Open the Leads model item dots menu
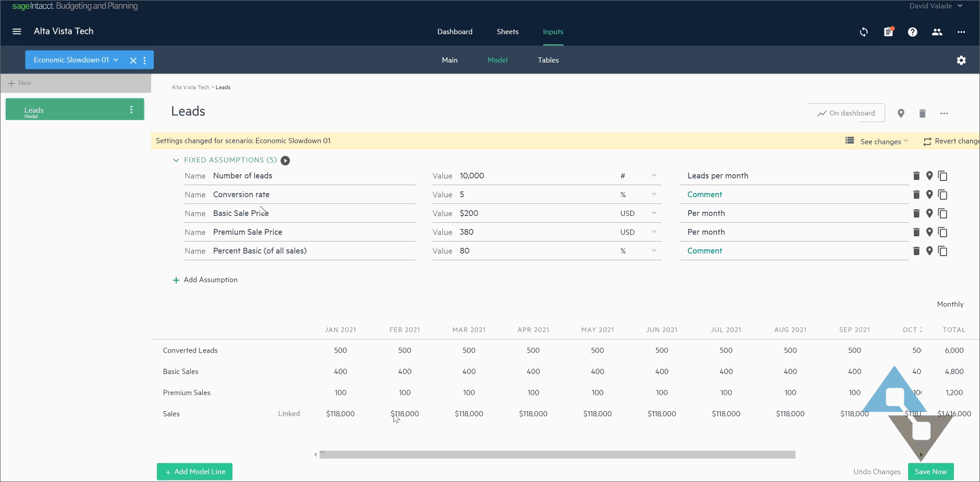 (x=131, y=110)
